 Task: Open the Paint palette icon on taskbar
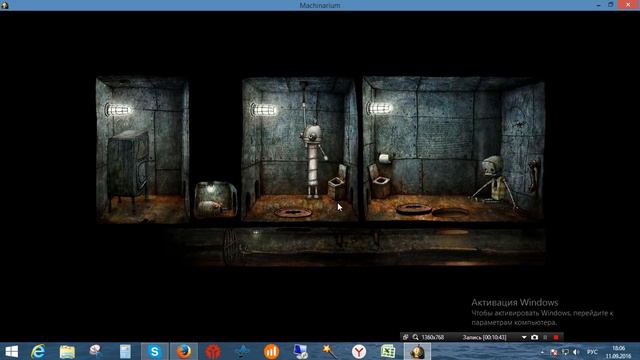96,351
